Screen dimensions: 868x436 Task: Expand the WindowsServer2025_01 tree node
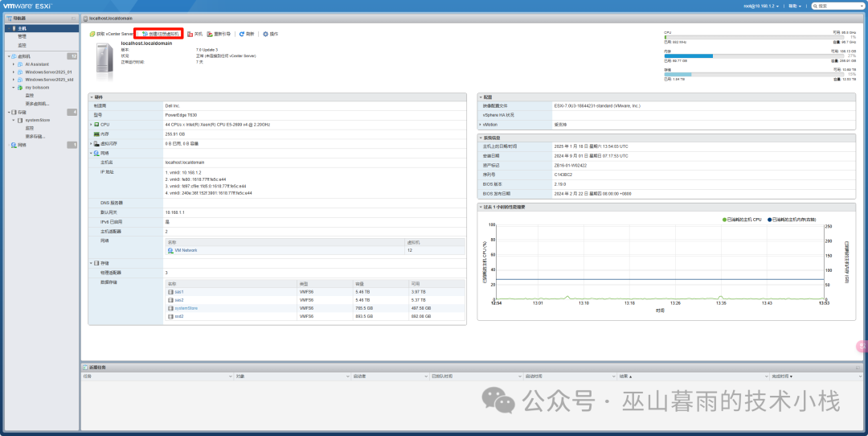tap(13, 72)
